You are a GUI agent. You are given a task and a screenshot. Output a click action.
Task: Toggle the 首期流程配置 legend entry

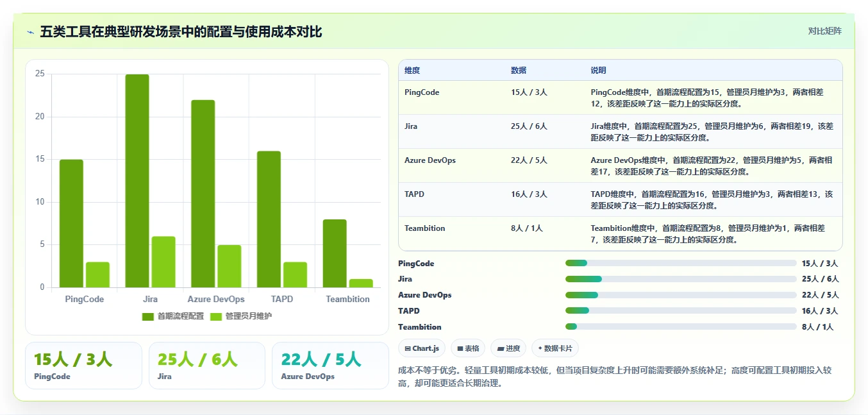point(173,316)
